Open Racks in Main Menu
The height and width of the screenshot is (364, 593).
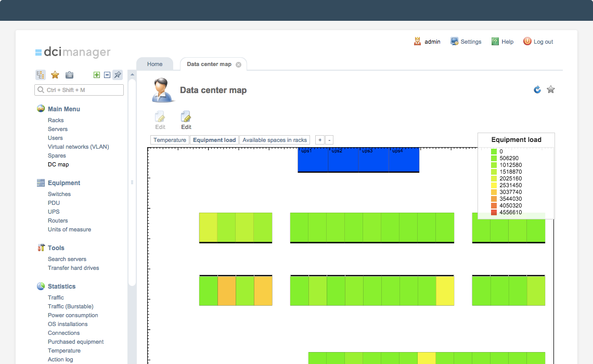(x=56, y=120)
